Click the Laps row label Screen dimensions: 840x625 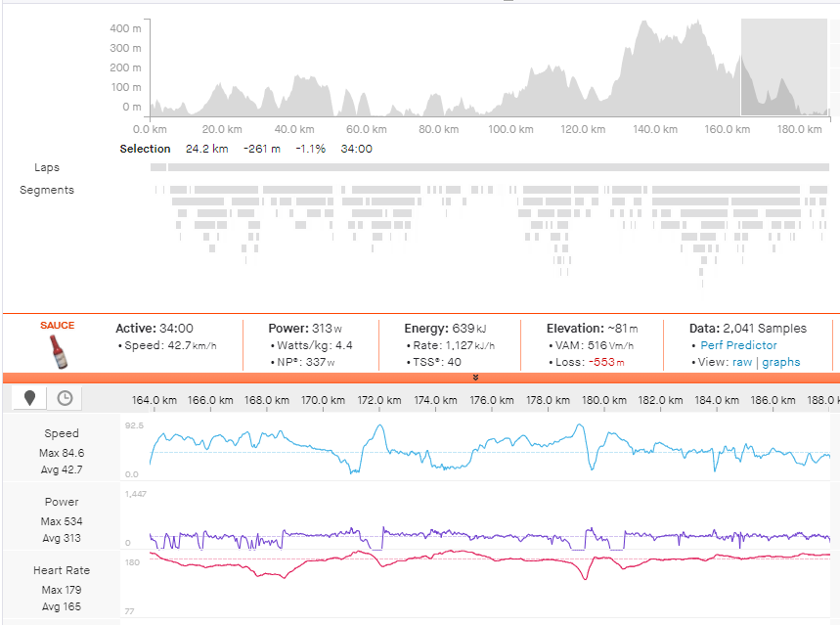coord(48,167)
